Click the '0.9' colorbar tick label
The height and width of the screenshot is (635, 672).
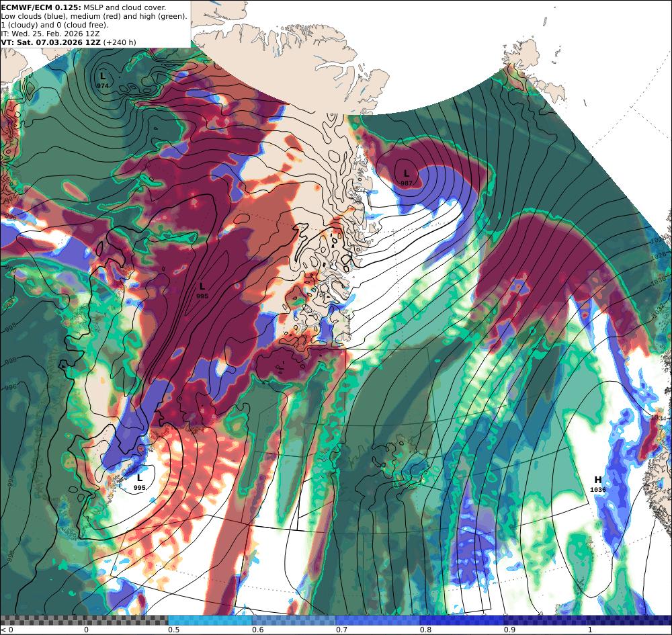509,630
